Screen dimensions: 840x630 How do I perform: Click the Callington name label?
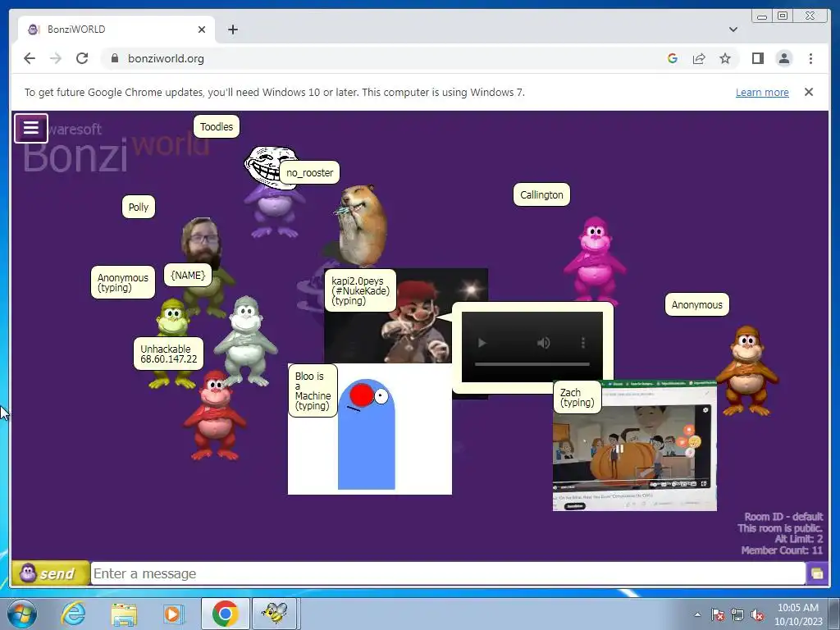tap(541, 194)
